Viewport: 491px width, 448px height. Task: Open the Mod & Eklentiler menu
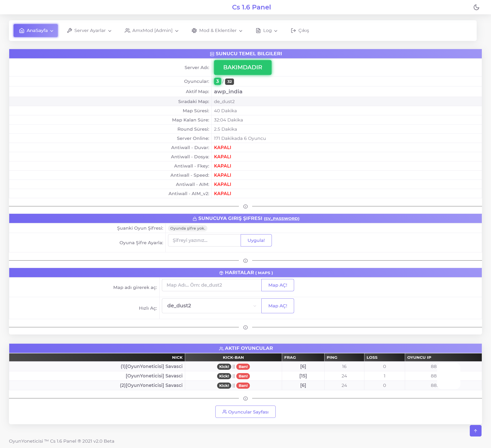[x=217, y=31]
